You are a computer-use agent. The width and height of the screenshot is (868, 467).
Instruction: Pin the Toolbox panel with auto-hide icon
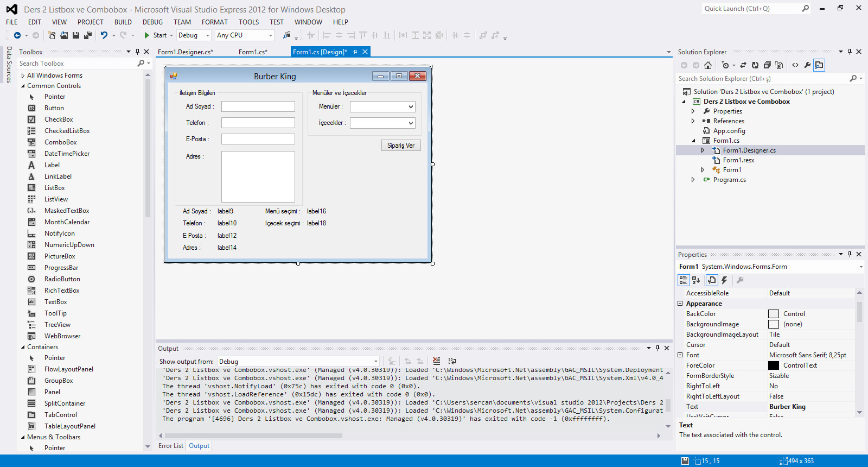137,52
